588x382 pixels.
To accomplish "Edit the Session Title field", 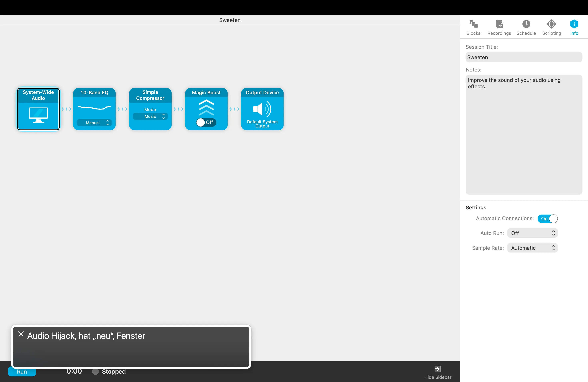I will point(524,57).
